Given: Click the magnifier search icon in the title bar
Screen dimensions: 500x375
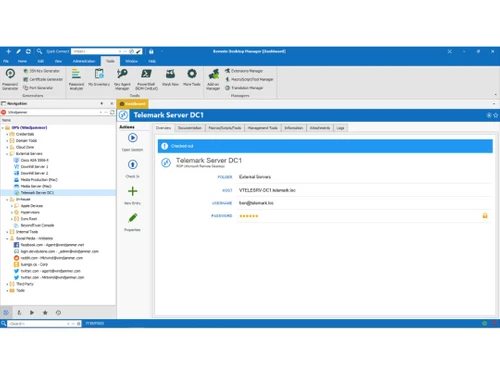Looking at the screenshot, I should point(39,51).
